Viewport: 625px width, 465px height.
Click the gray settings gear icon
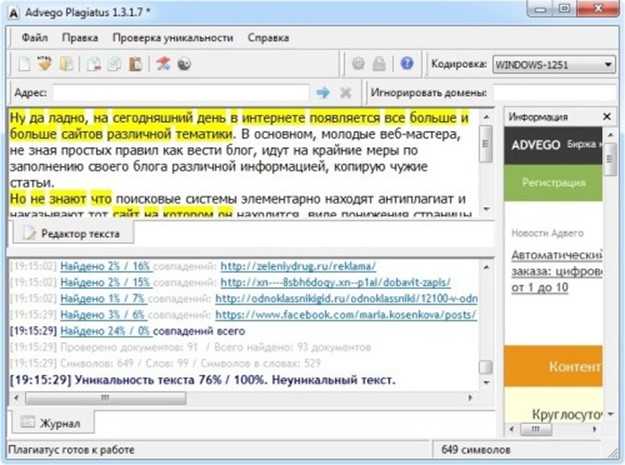coord(358,63)
